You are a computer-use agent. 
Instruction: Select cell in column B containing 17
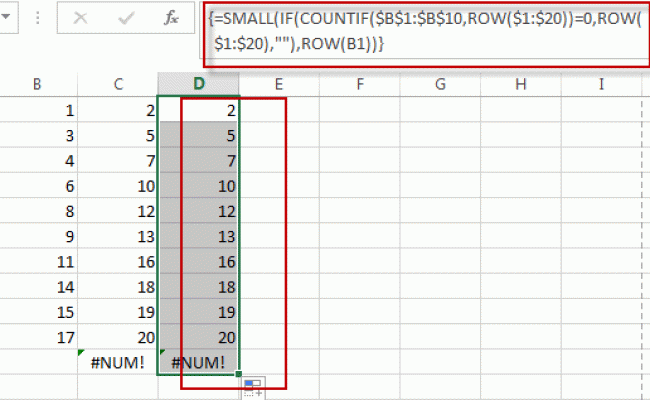pyautogui.click(x=39, y=337)
